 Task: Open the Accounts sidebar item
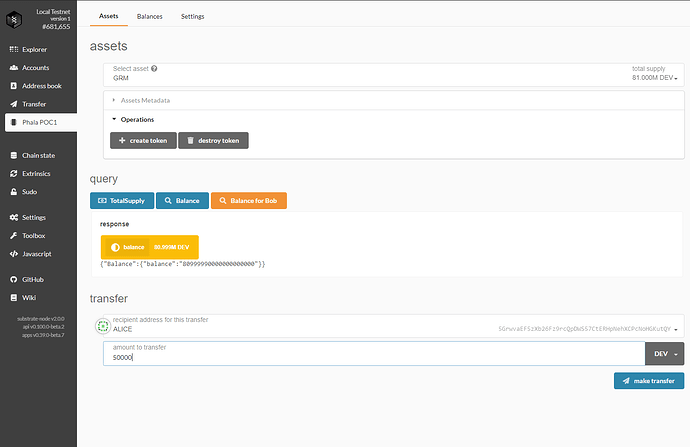[x=38, y=68]
